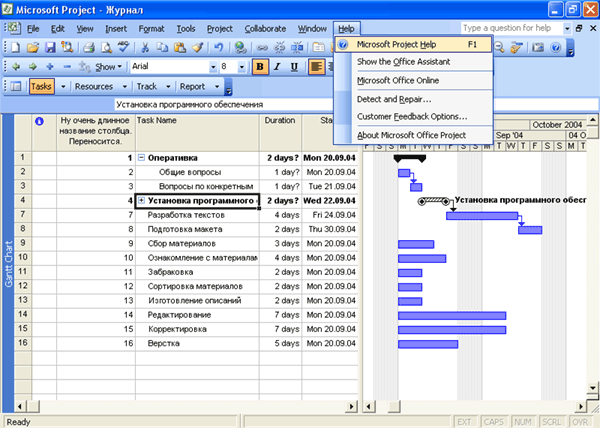Cut selection with the scissors icon
Screen dimensions: 600x428
[x=145, y=47]
